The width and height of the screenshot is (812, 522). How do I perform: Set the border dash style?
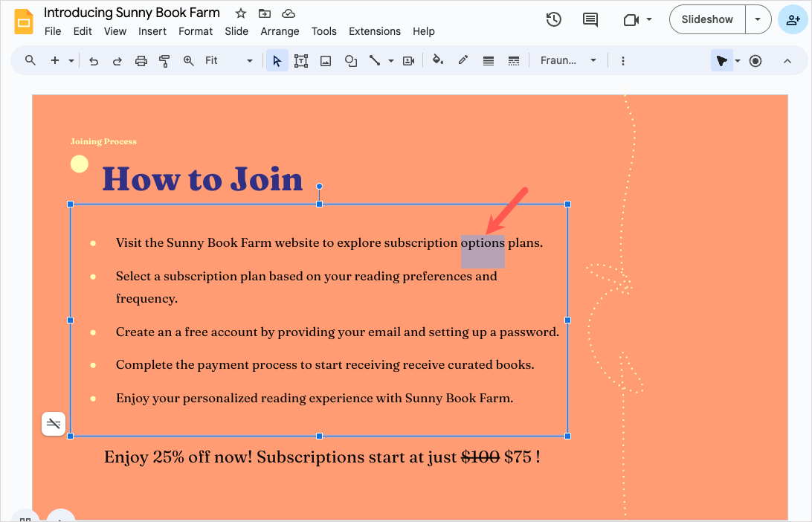click(514, 61)
